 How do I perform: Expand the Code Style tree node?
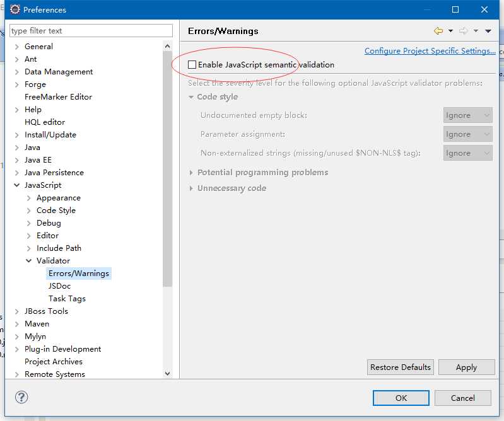coord(28,211)
